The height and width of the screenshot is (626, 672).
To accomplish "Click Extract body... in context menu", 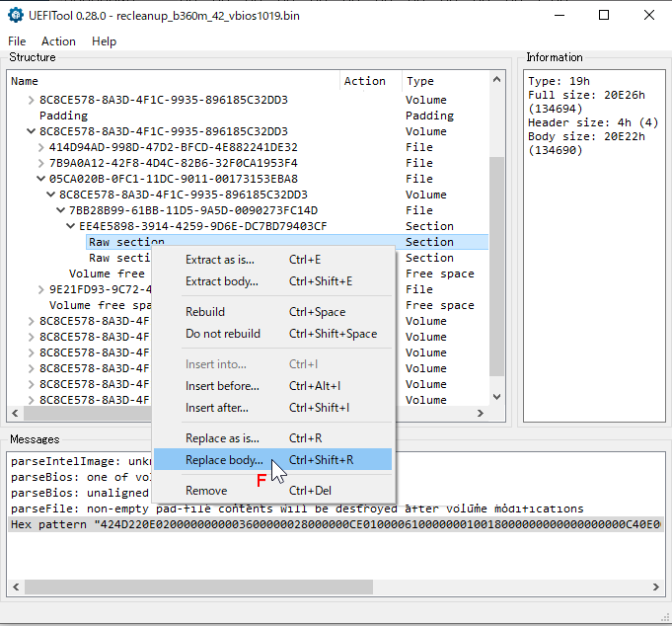I will tap(222, 281).
